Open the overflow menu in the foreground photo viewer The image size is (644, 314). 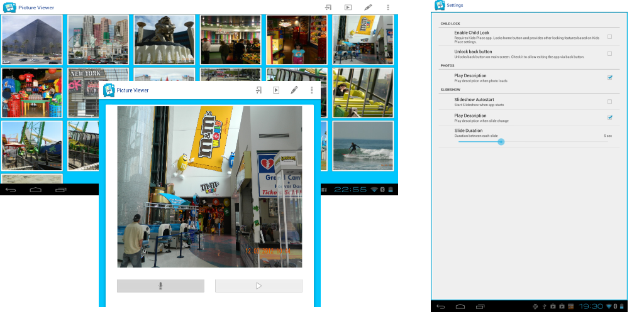point(311,90)
